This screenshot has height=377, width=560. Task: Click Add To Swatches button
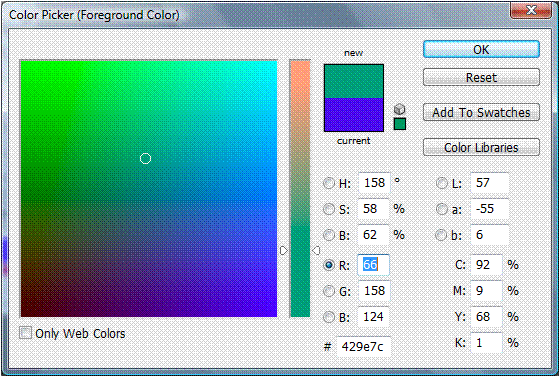(x=481, y=112)
